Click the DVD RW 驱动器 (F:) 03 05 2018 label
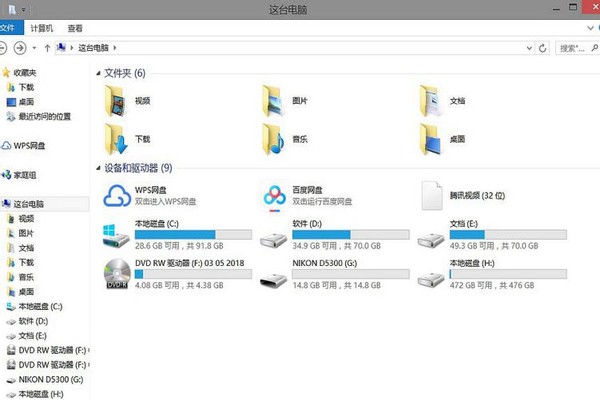Screen dimensions: 600x400 click(189, 263)
